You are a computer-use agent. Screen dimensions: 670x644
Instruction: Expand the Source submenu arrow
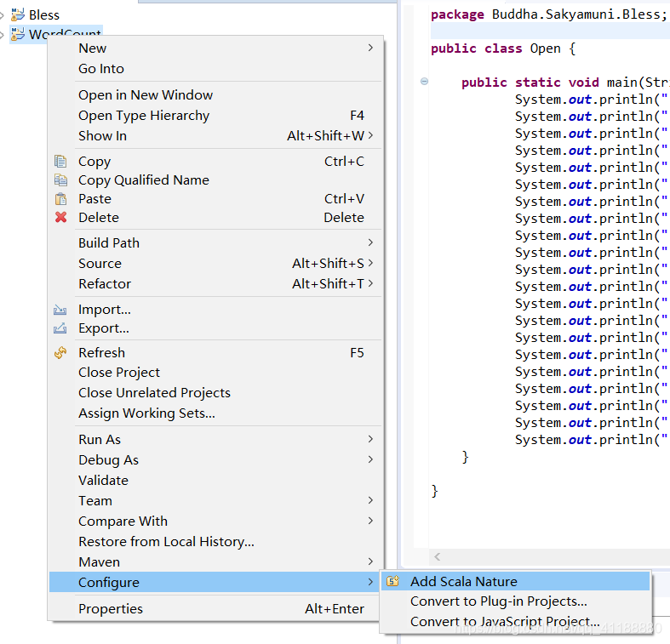(x=370, y=263)
